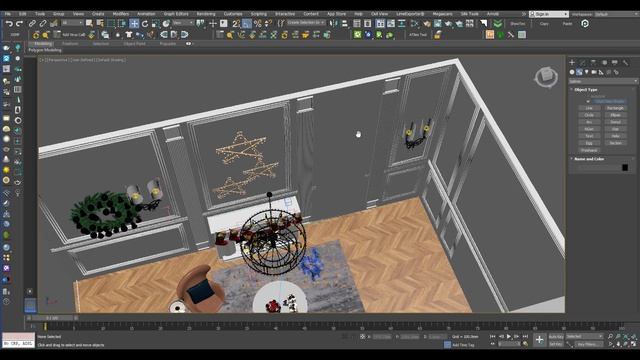Select Geometry category icon in Create panel

[x=572, y=72]
